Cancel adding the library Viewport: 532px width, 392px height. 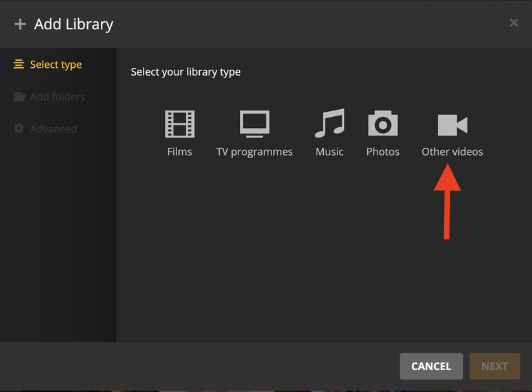(431, 366)
